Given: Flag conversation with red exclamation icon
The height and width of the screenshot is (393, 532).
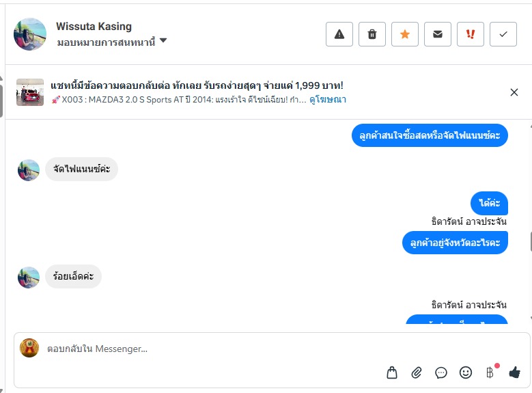Looking at the screenshot, I should [471, 34].
